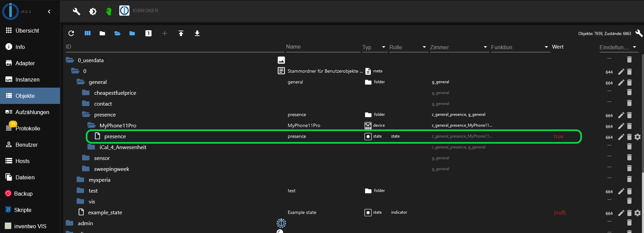Click the true value of presence state

[558, 137]
